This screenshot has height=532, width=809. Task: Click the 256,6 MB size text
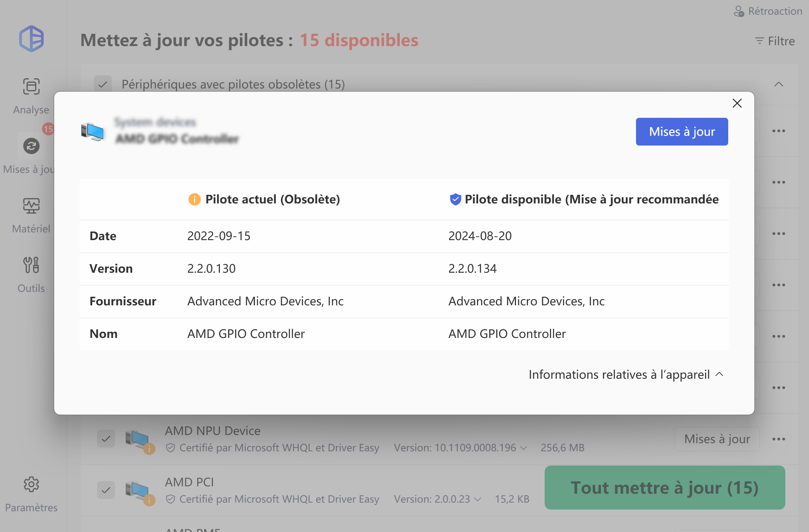(x=563, y=448)
